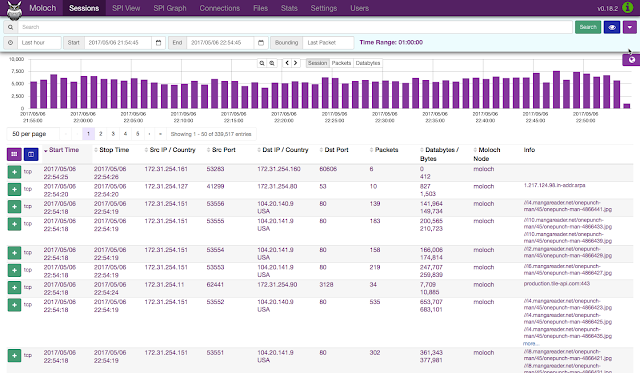Switch graph to Databytes view

368,63
